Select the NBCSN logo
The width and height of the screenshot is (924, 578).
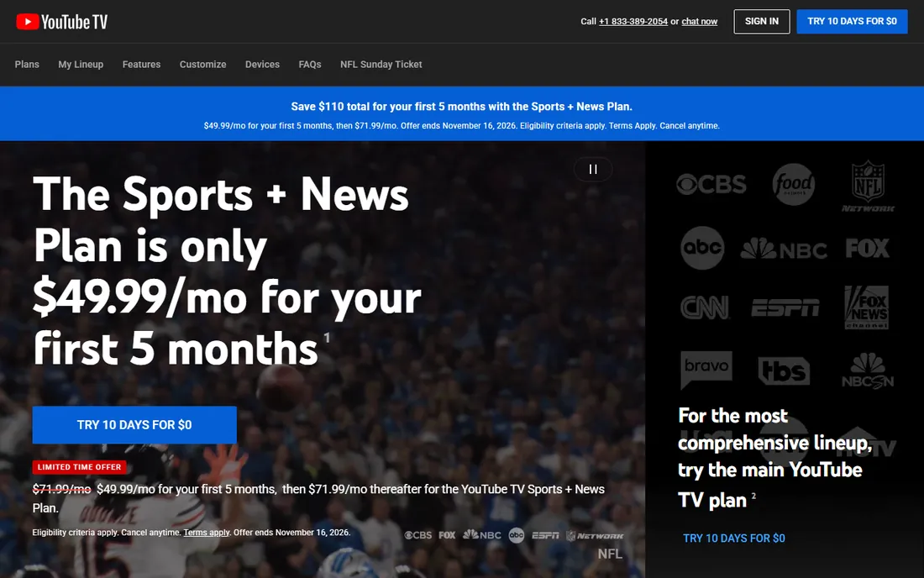(x=868, y=370)
